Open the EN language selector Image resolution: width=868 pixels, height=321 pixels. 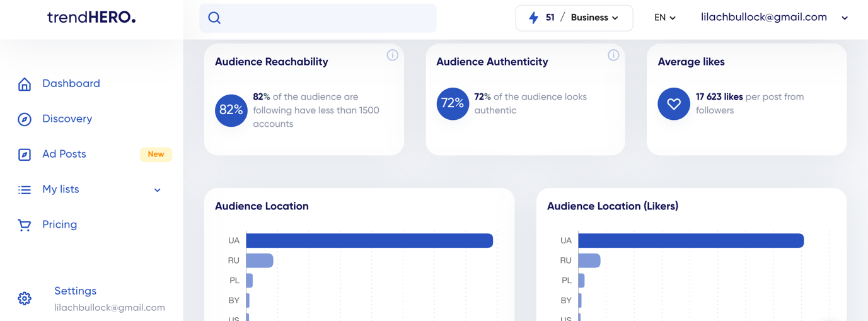(x=665, y=18)
